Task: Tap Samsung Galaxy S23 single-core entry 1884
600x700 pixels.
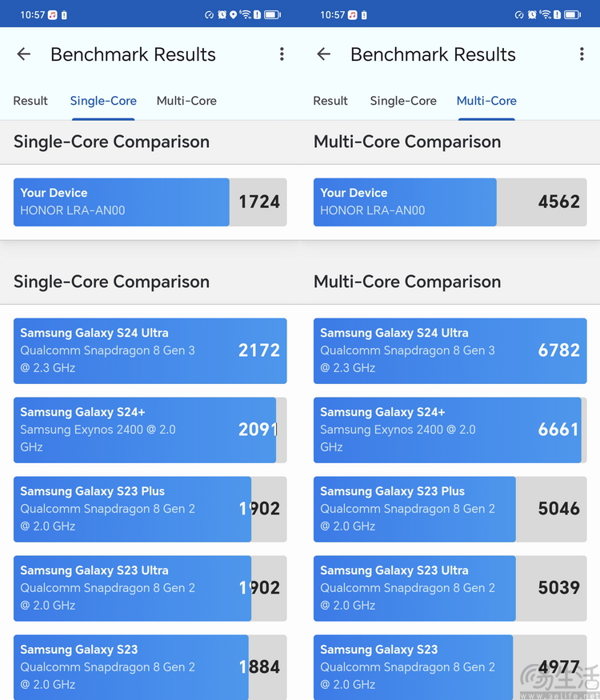Action: click(150, 667)
